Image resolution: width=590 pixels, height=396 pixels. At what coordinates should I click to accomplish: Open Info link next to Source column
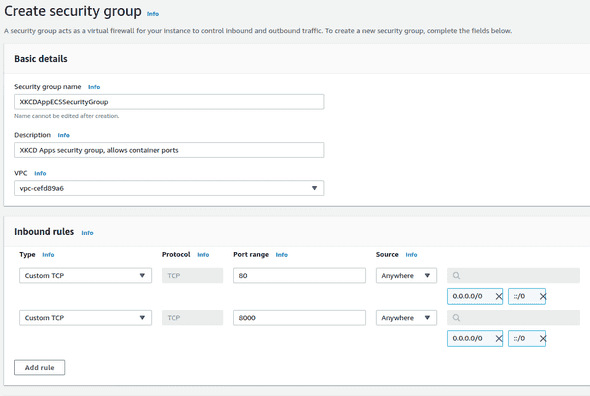[411, 255]
